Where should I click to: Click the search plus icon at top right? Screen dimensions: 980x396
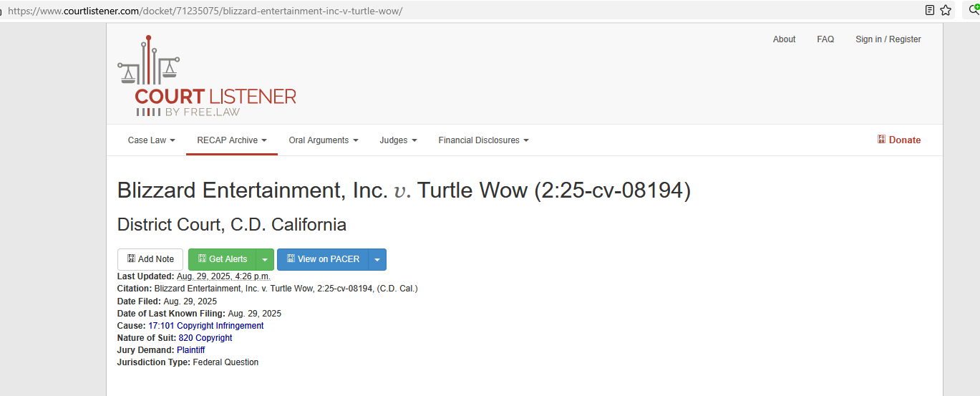pyautogui.click(x=974, y=10)
